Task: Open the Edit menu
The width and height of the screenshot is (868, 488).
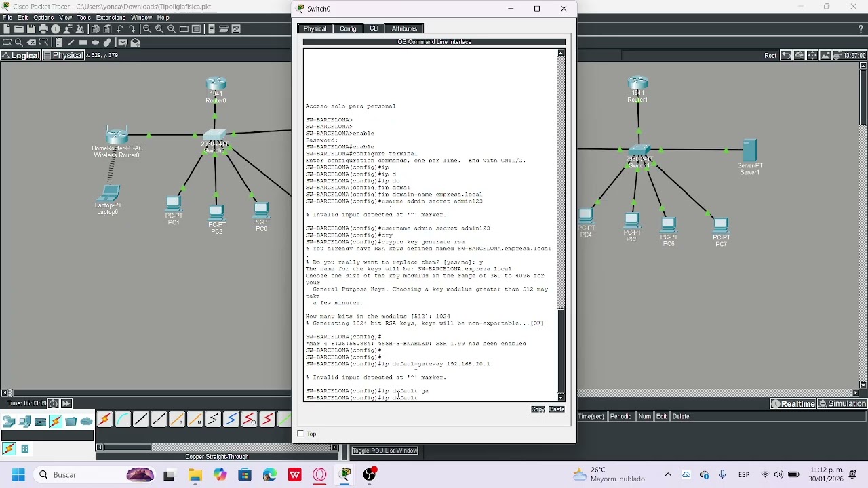Action: tap(23, 18)
